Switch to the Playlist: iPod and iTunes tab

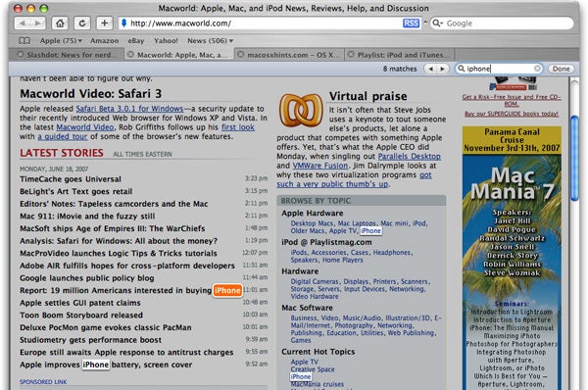pyautogui.click(x=400, y=55)
